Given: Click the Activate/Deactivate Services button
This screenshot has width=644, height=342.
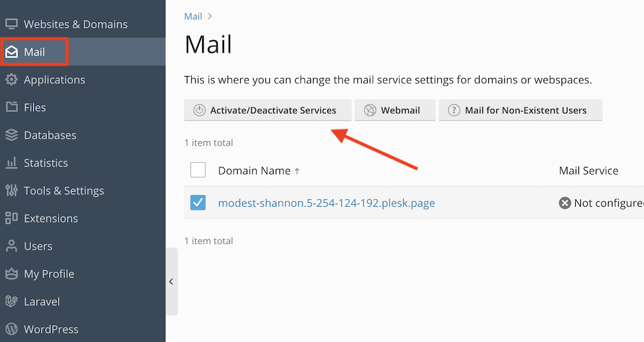Looking at the screenshot, I should coord(267,110).
